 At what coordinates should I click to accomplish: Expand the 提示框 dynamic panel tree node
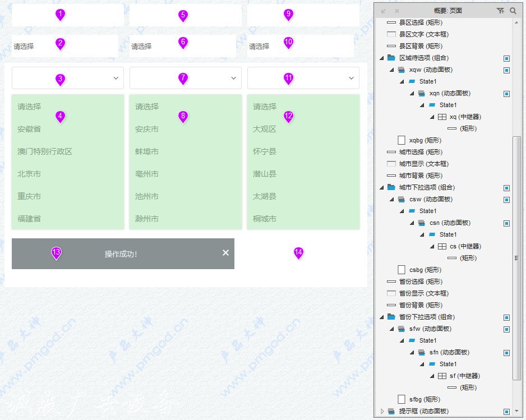pyautogui.click(x=382, y=411)
